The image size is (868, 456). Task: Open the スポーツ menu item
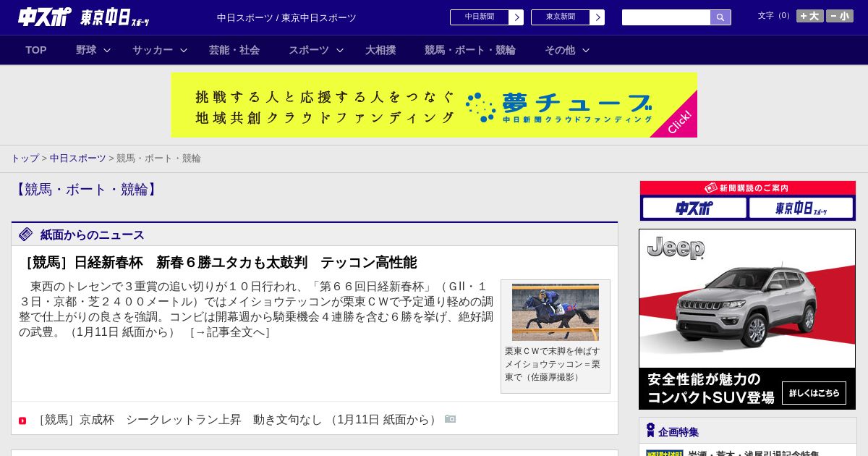[x=309, y=50]
